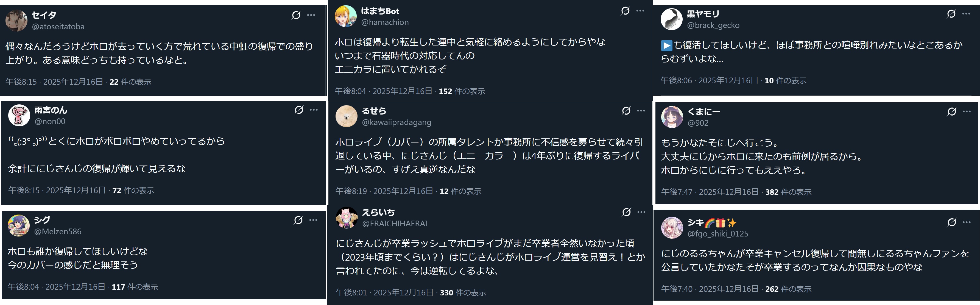Screen dimensions: 980x305
Task: Open the three-dot menu on るせら's tweet
Action: click(x=641, y=111)
